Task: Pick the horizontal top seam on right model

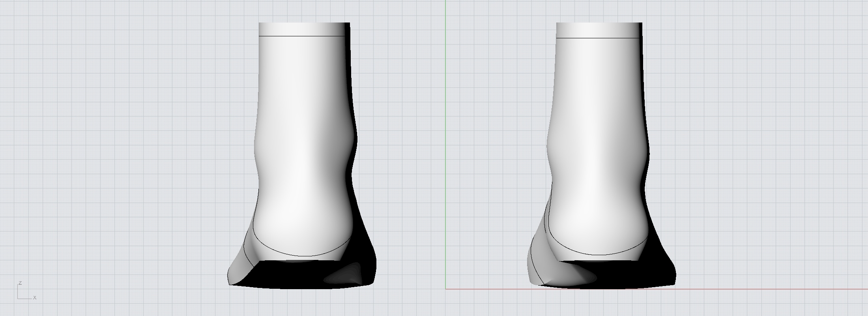Action: pos(598,38)
